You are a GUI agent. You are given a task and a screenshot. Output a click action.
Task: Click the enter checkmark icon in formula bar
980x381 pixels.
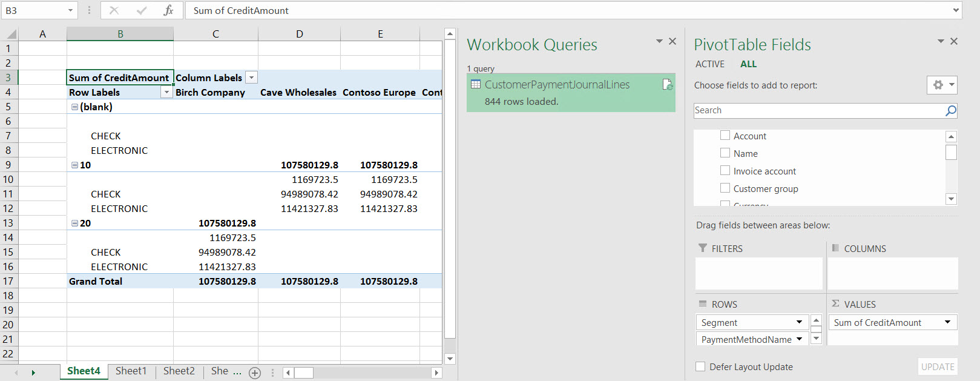coord(142,10)
